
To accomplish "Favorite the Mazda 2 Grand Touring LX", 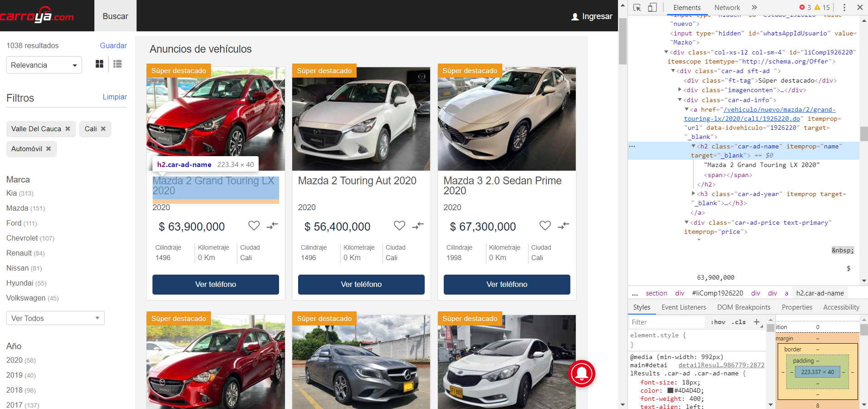I will click(254, 226).
